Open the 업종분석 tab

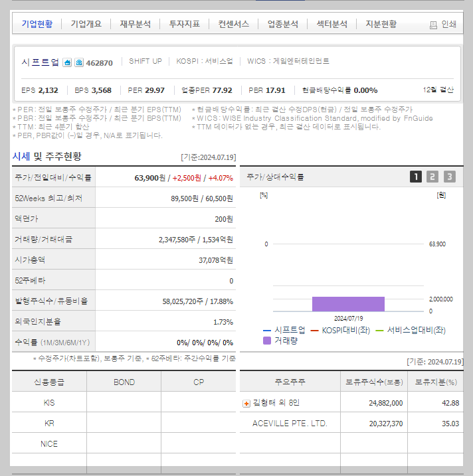pos(283,24)
